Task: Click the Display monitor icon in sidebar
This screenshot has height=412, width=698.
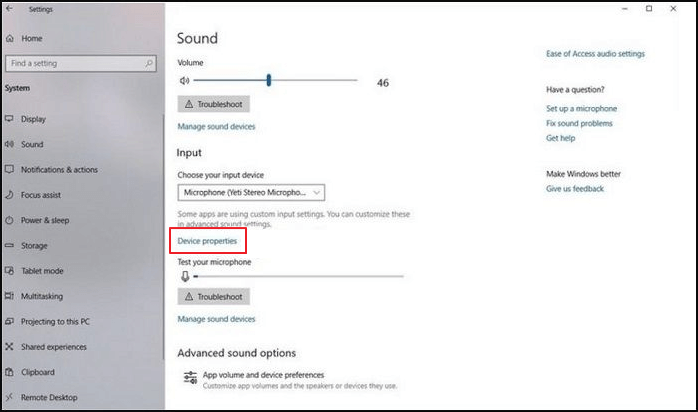Action: (x=9, y=119)
